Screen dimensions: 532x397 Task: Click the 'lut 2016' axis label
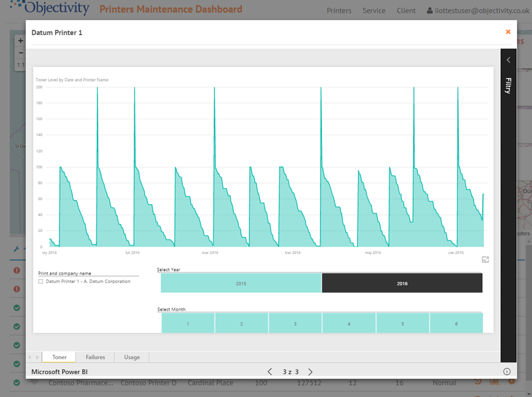(132, 253)
